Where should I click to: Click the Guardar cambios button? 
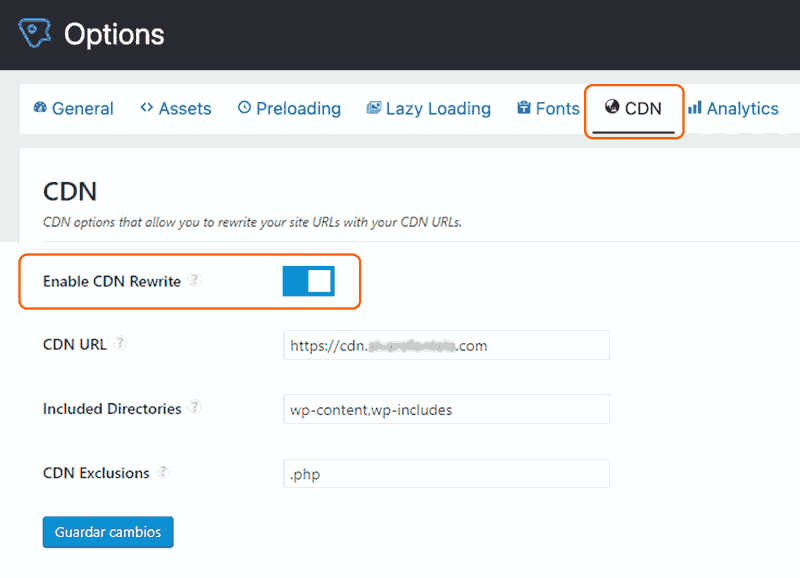[x=108, y=532]
